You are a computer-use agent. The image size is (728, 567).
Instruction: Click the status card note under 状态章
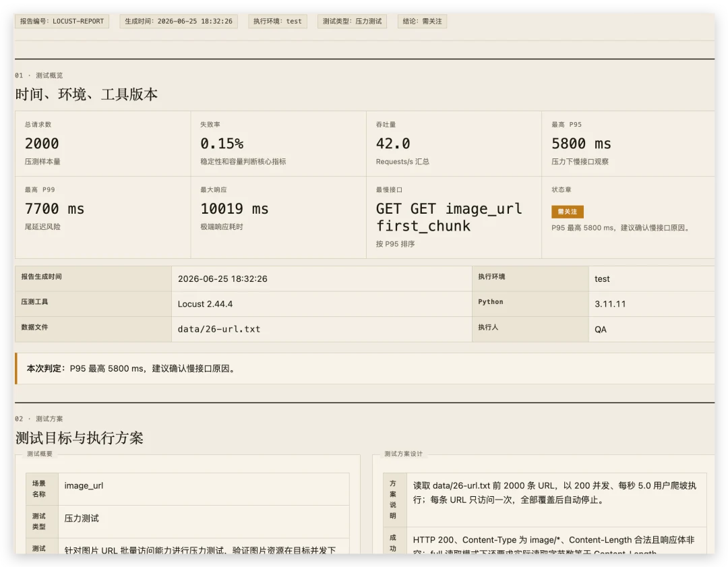pyautogui.click(x=621, y=228)
